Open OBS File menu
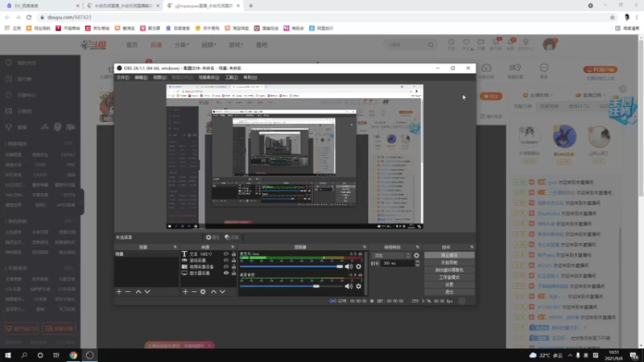 click(x=123, y=77)
